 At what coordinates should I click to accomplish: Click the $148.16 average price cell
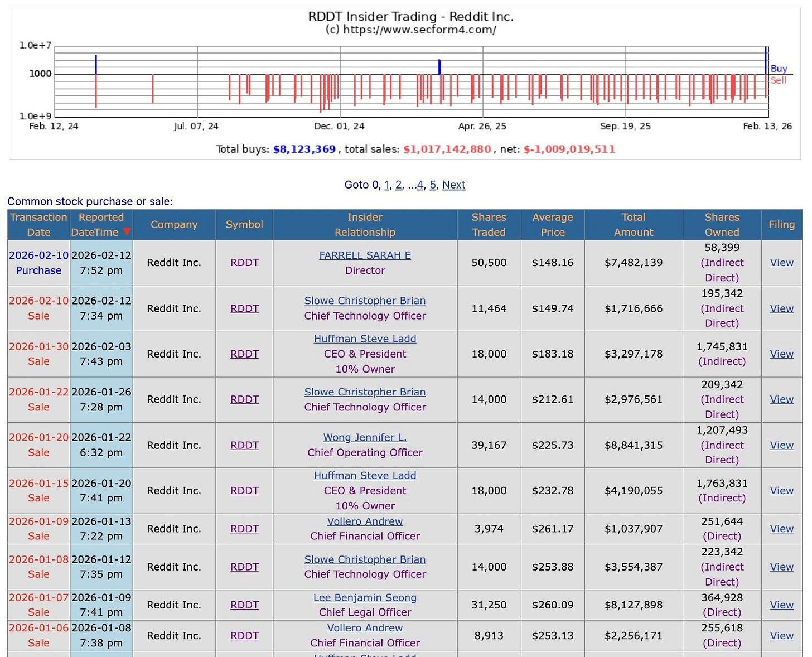click(x=553, y=263)
